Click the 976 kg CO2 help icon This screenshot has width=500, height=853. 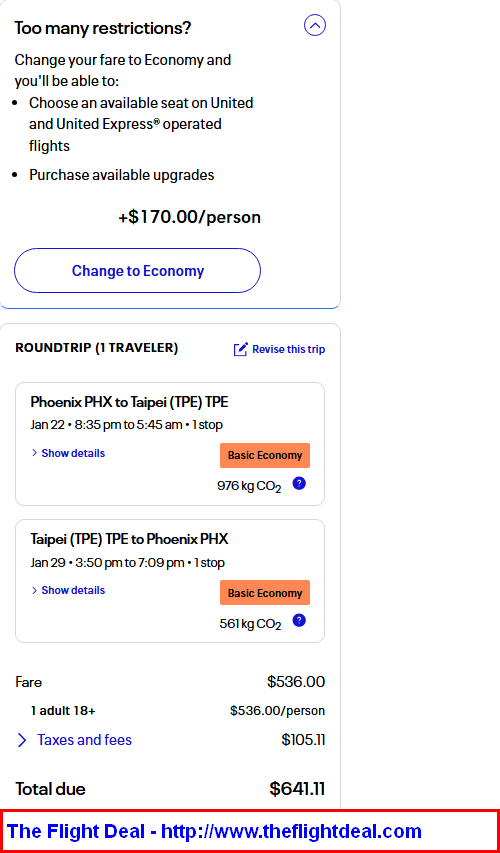tap(299, 483)
